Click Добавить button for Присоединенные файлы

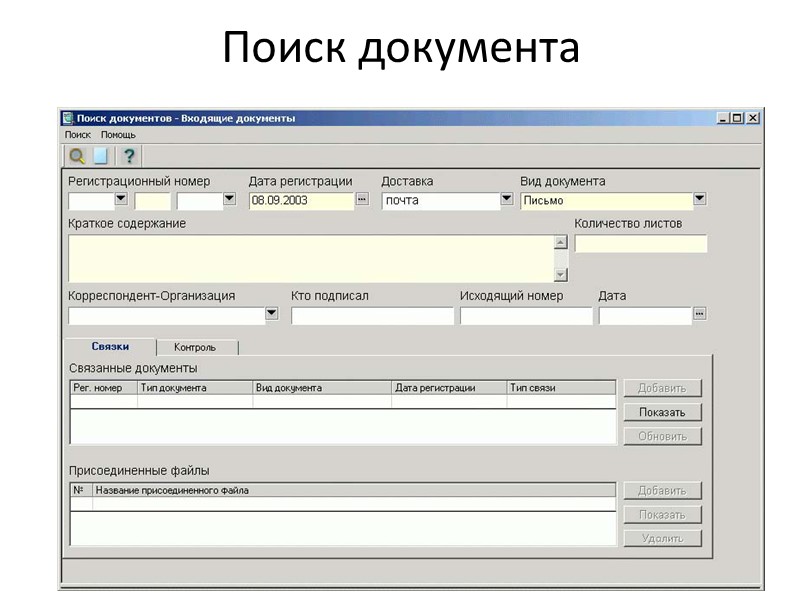(x=662, y=491)
